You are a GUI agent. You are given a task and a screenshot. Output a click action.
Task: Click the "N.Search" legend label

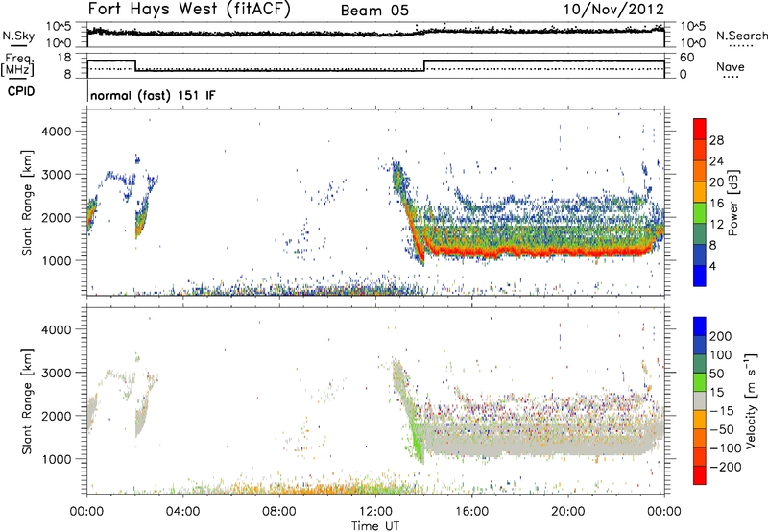[741, 36]
